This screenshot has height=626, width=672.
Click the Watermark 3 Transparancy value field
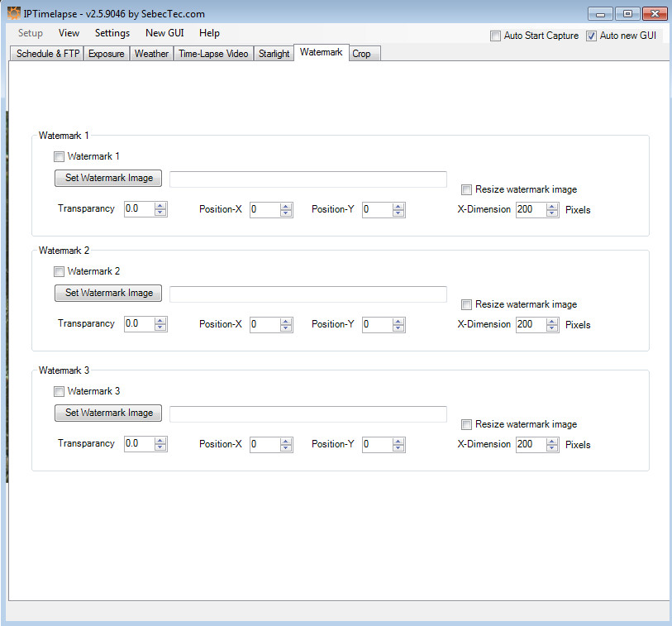pyautogui.click(x=140, y=444)
